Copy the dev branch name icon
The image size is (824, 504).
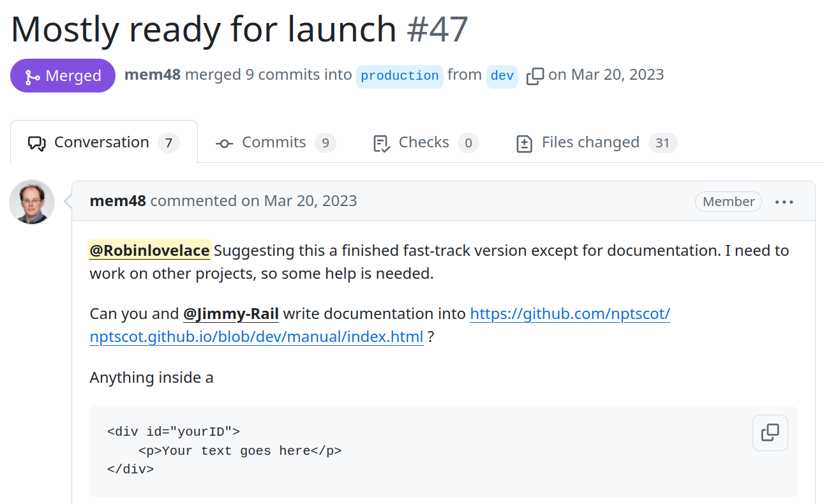535,76
